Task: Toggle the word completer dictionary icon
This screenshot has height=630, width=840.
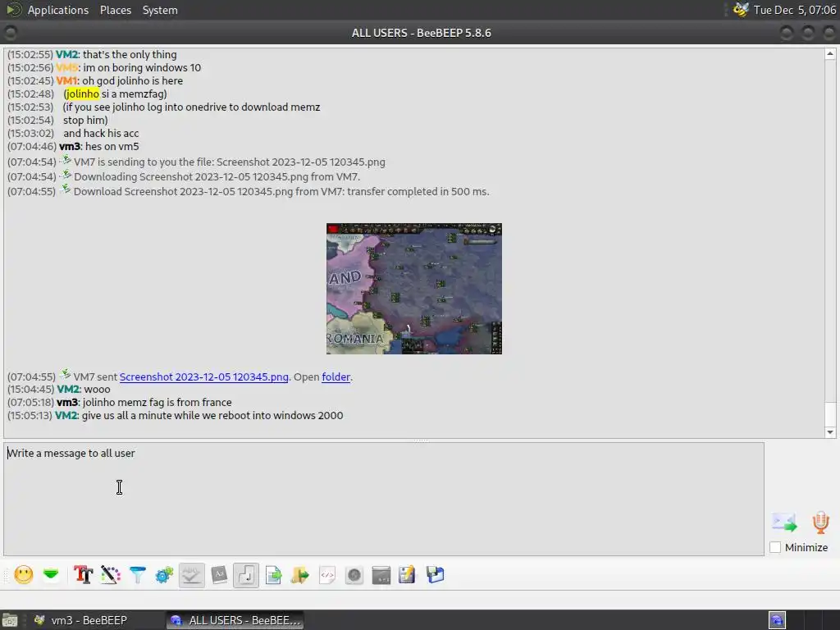Action: tap(219, 575)
